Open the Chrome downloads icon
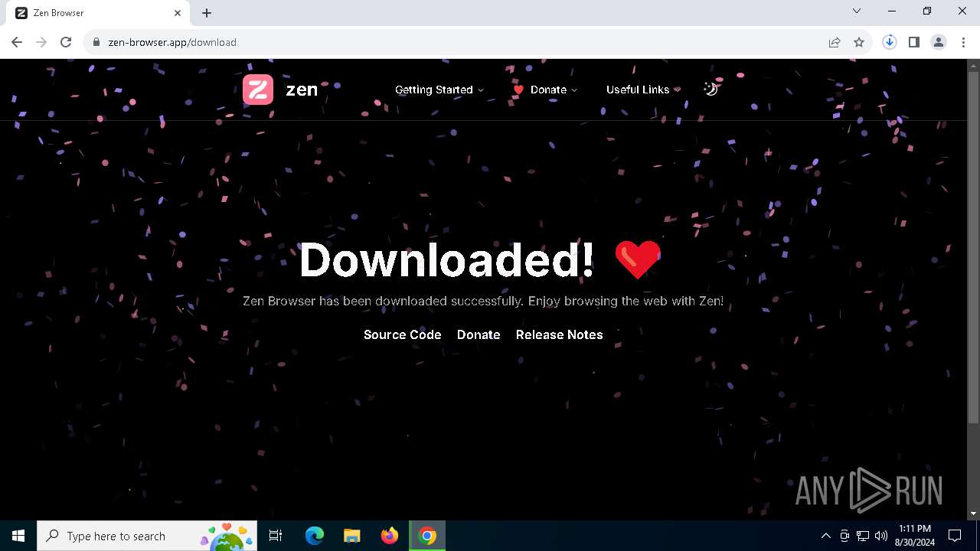This screenshot has width=980, height=551. point(890,42)
